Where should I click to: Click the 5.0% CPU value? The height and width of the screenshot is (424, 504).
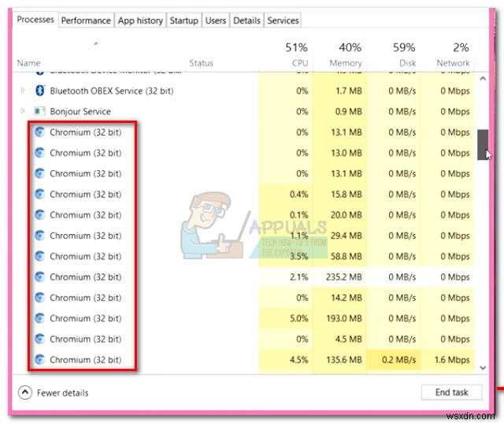[299, 318]
